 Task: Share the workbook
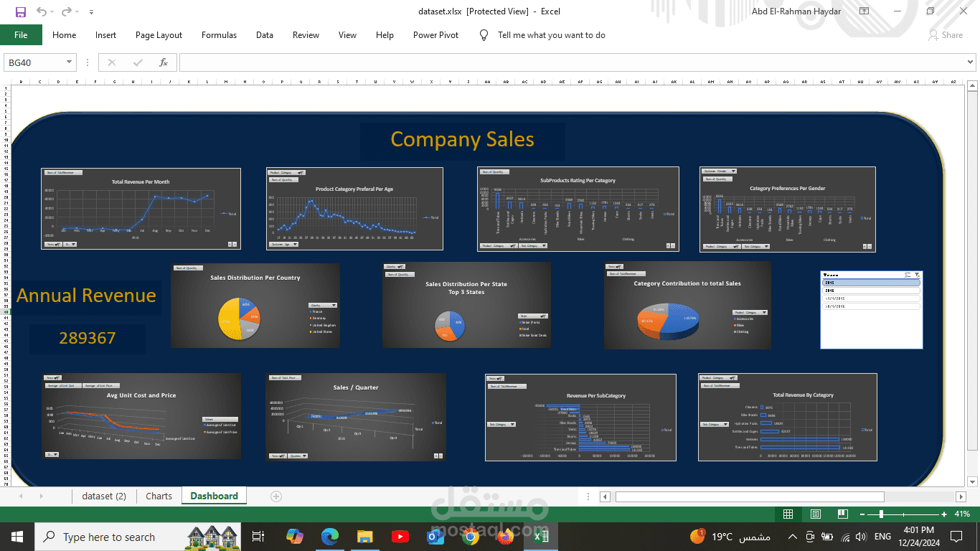coord(946,35)
